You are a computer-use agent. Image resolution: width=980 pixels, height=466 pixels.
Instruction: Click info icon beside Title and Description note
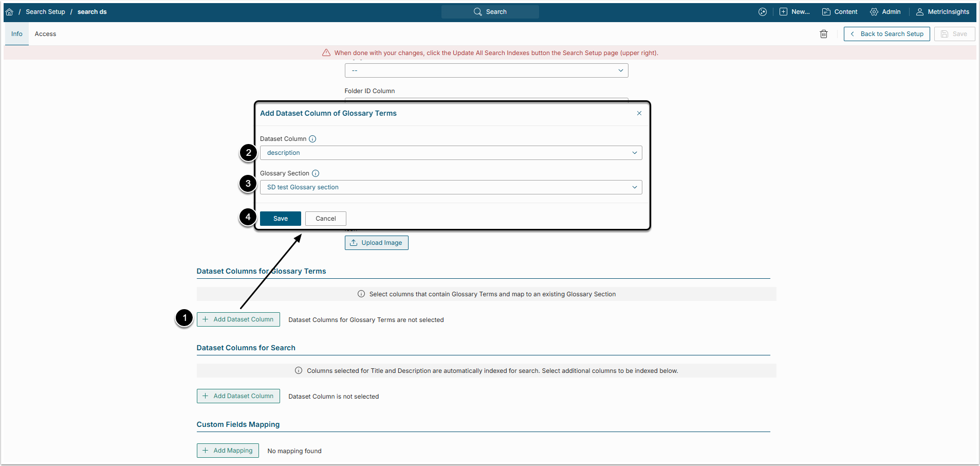[x=299, y=371]
